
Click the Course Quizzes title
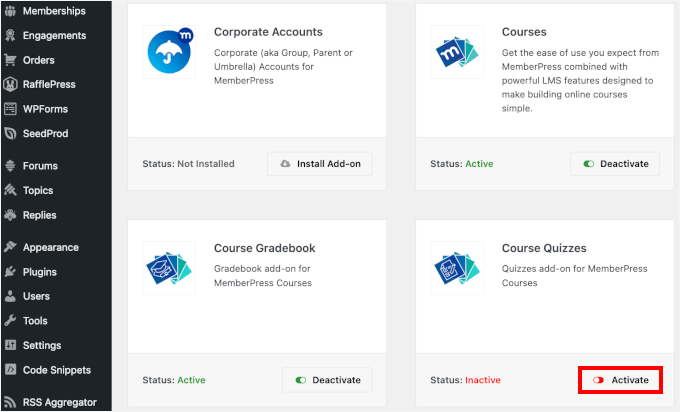pyautogui.click(x=543, y=248)
